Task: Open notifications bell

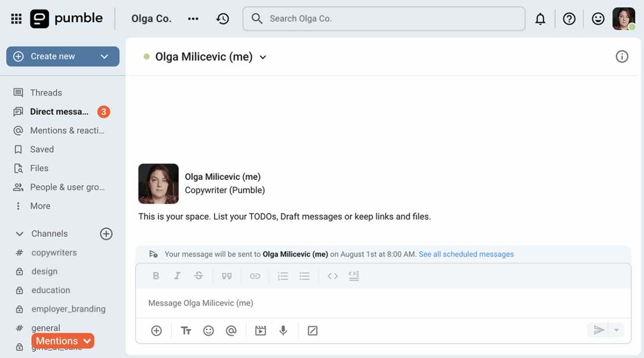Action: tap(540, 19)
